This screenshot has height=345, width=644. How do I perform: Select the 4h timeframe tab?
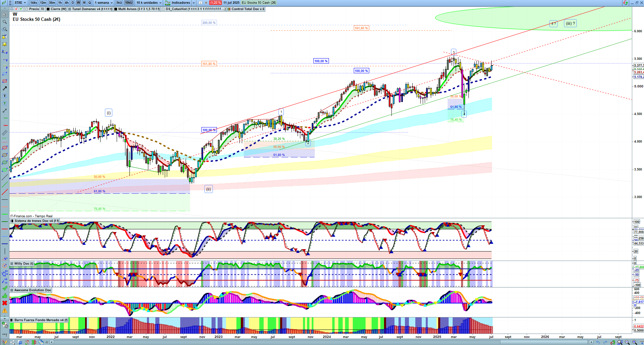pyautogui.click(x=67, y=3)
